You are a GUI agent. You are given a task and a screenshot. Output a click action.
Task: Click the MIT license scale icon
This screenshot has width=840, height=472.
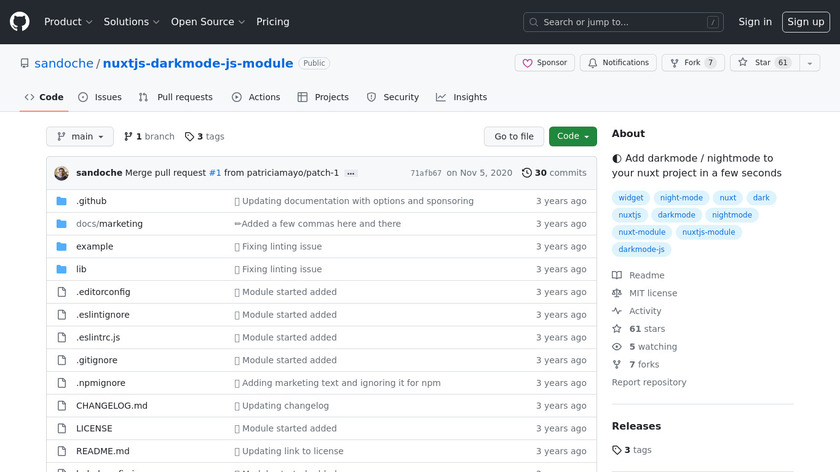(617, 293)
